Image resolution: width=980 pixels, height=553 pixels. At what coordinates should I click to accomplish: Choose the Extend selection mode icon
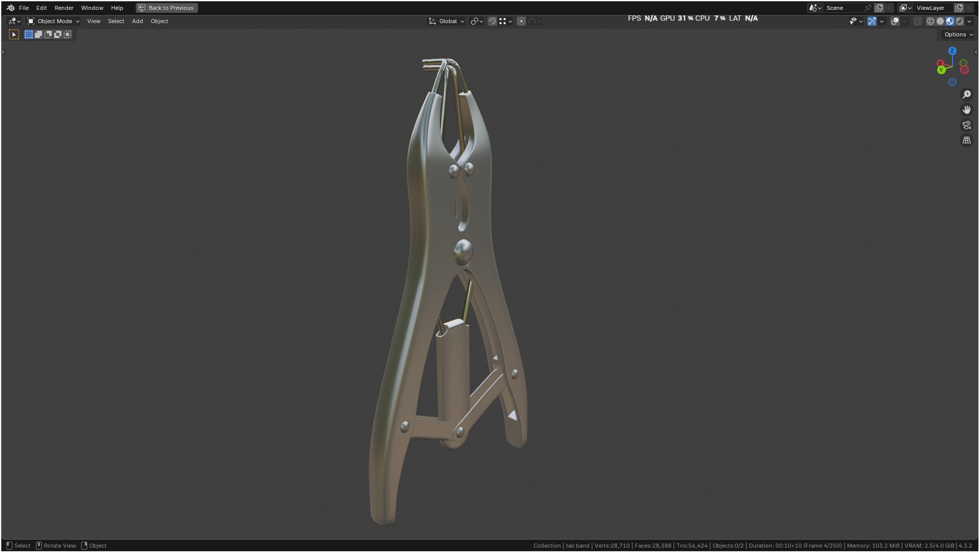[x=38, y=34]
